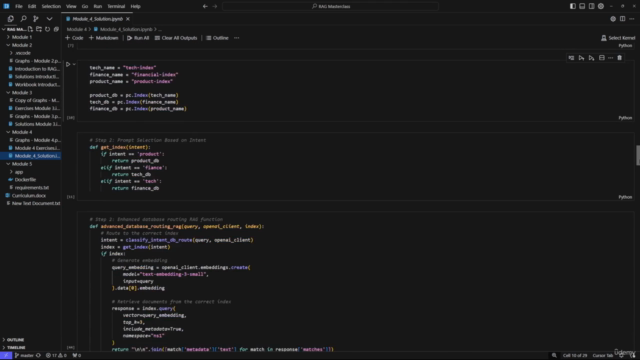
Task: Toggle the primary side bar layout
Action: pos(573,7)
